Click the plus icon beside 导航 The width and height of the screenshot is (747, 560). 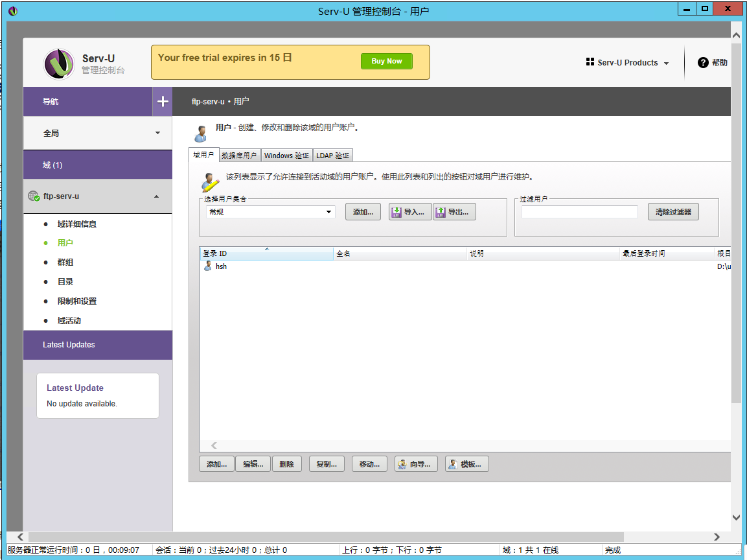[163, 102]
